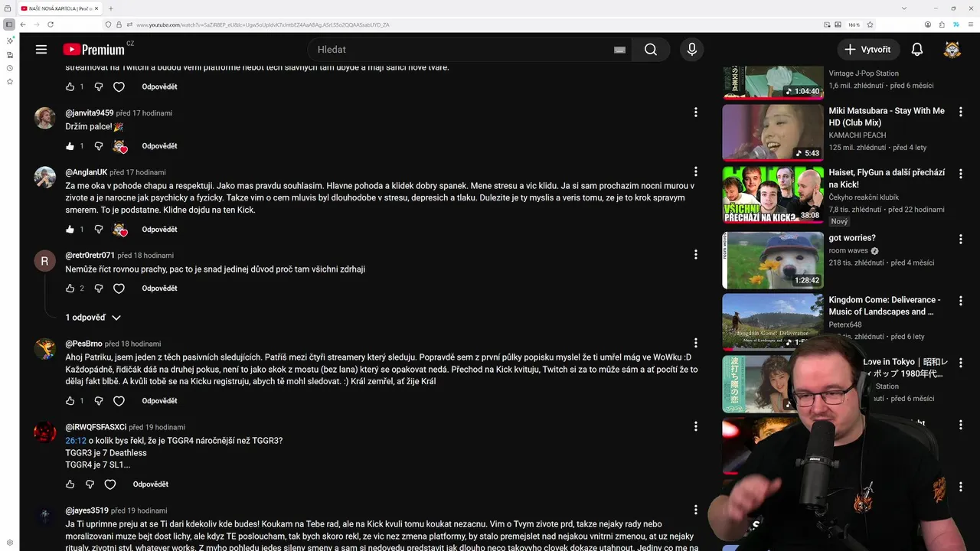Open more options for @jayes3519 comment
Image resolution: width=980 pixels, height=551 pixels.
point(696,510)
